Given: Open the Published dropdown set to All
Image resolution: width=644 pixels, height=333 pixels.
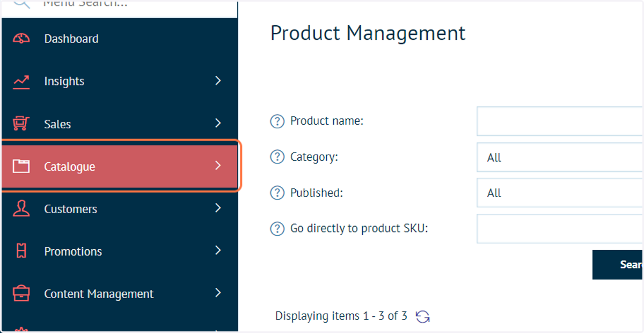Looking at the screenshot, I should coord(560,193).
